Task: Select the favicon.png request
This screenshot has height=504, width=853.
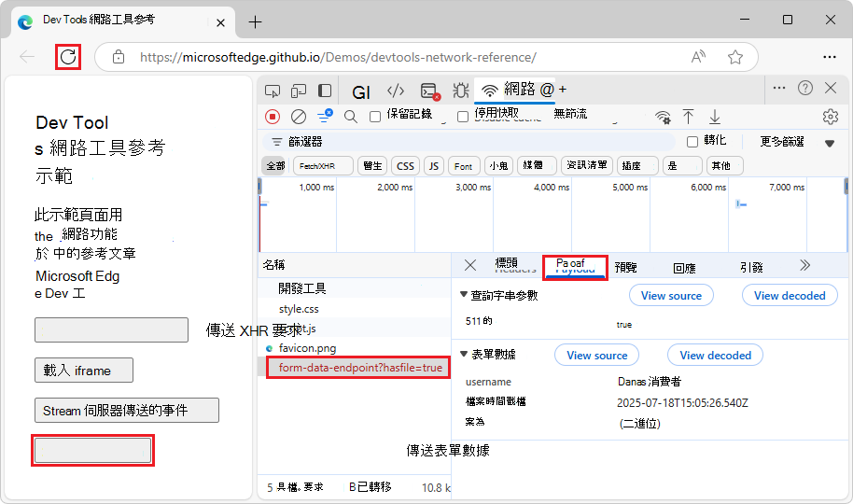Action: (x=354, y=348)
